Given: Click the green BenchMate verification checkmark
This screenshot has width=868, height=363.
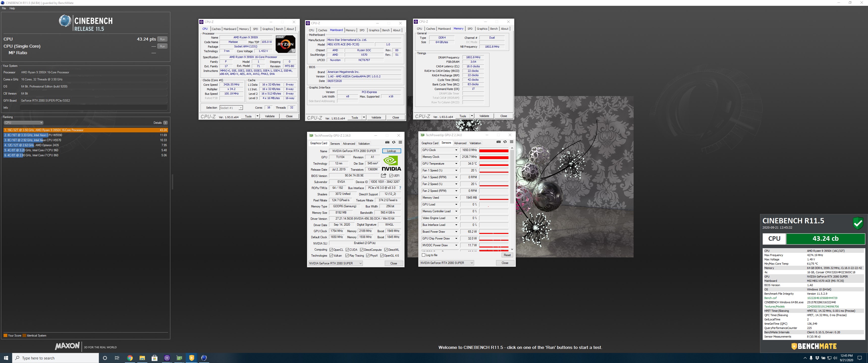Looking at the screenshot, I should point(858,223).
